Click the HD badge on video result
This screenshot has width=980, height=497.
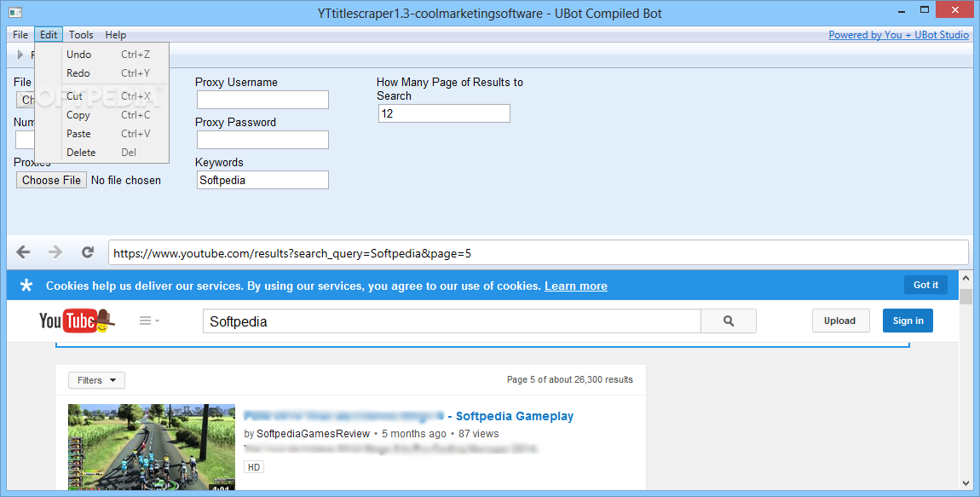tap(254, 467)
